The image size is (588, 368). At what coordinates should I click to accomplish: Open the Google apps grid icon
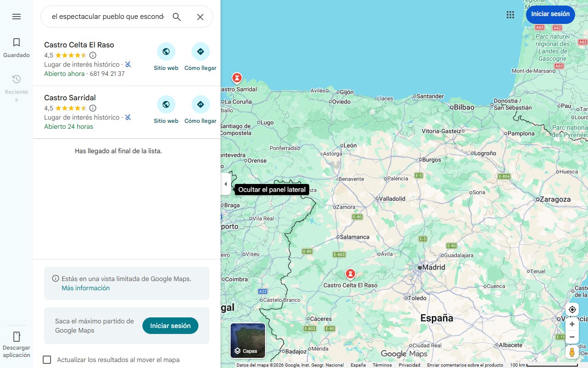(x=510, y=15)
